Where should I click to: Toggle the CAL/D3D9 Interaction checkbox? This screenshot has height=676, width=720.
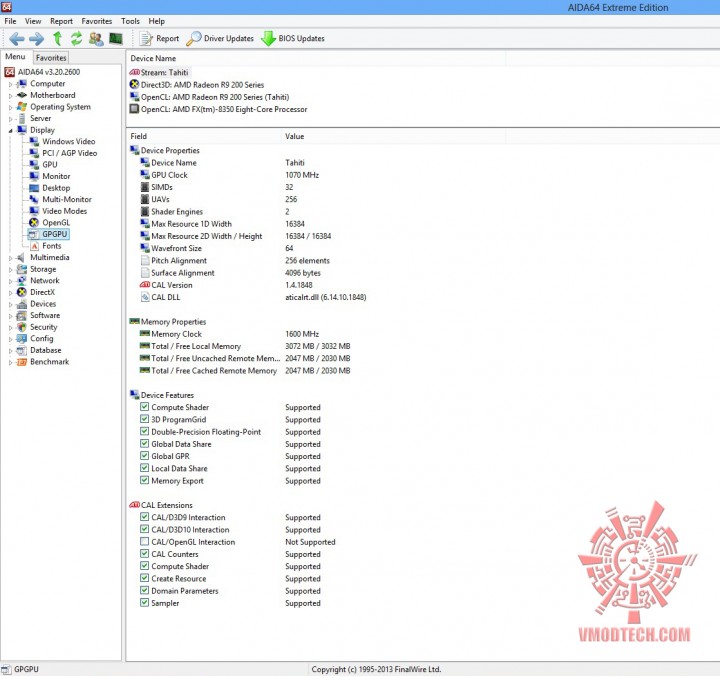pyautogui.click(x=144, y=517)
